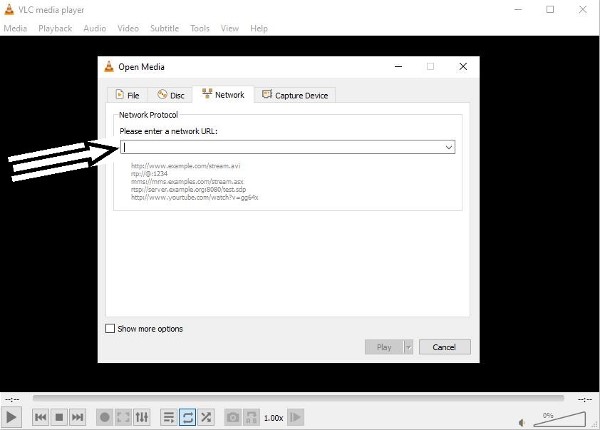Click the VLC cone icon in title bar
The width and height of the screenshot is (600, 430).
[x=9, y=10]
